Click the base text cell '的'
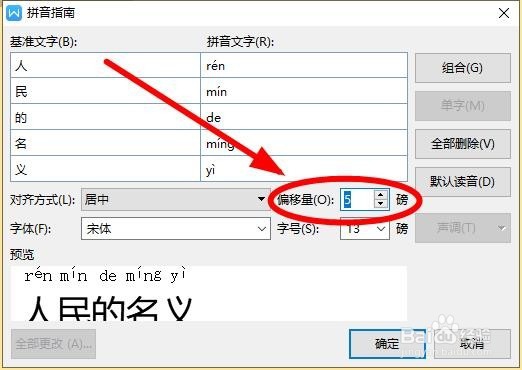 pyautogui.click(x=105, y=117)
